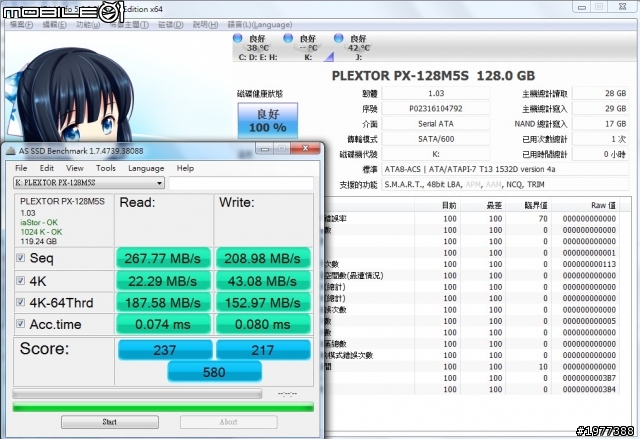Click raw value 000000000384
This screenshot has width=640, height=439.
(x=589, y=389)
